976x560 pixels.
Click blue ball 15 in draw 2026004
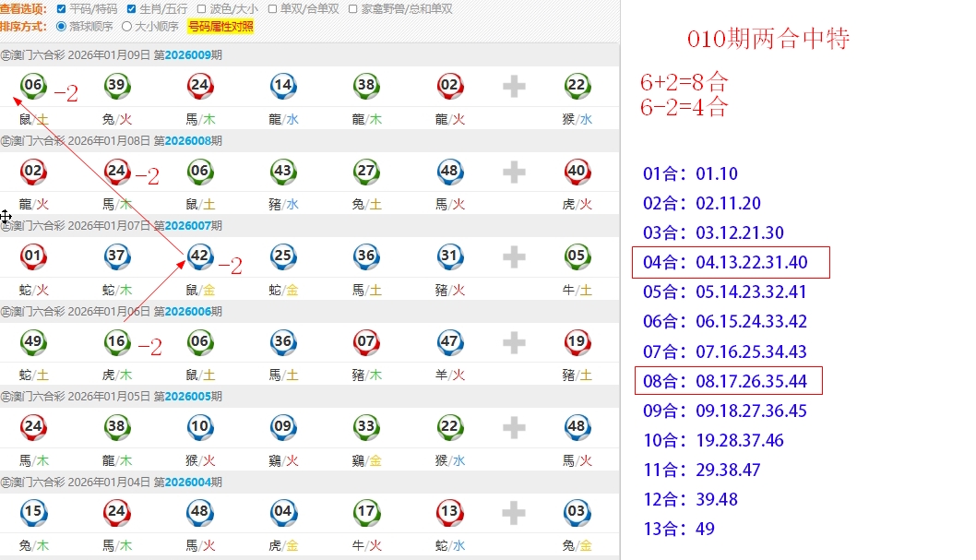pyautogui.click(x=33, y=512)
